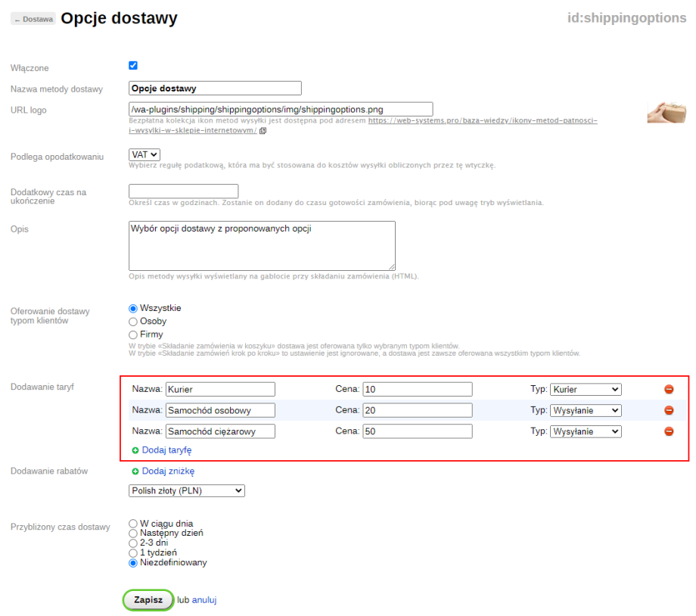696x616 pixels.
Task: Delete the Samochód osobowy tariff row
Action: [x=669, y=410]
